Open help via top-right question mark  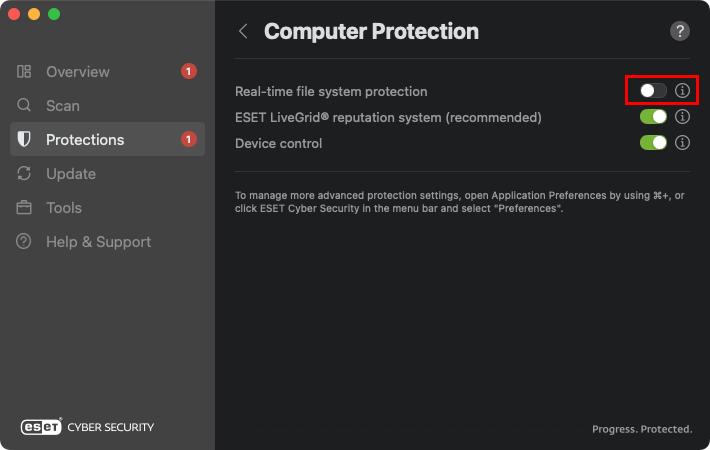coord(680,31)
